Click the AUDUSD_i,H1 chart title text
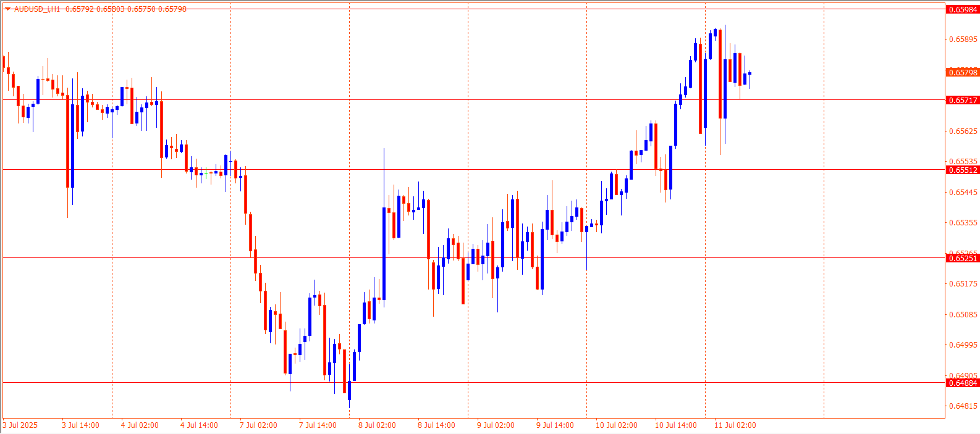This screenshot has width=980, height=434. click(37, 9)
